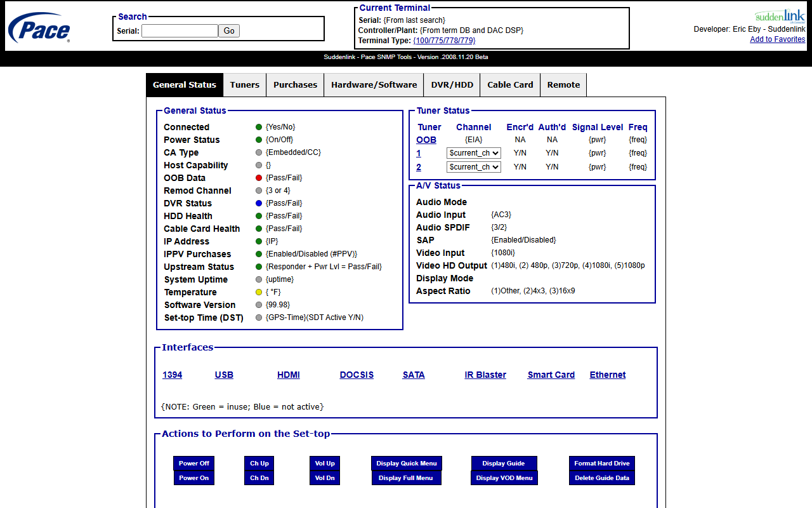
Task: Click the IP Address status dot
Action: (x=259, y=241)
